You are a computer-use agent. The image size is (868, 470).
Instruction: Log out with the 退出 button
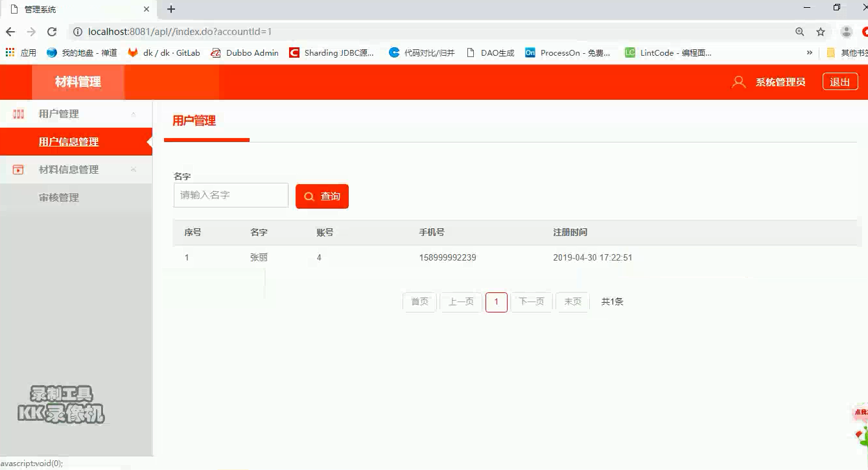pyautogui.click(x=840, y=82)
